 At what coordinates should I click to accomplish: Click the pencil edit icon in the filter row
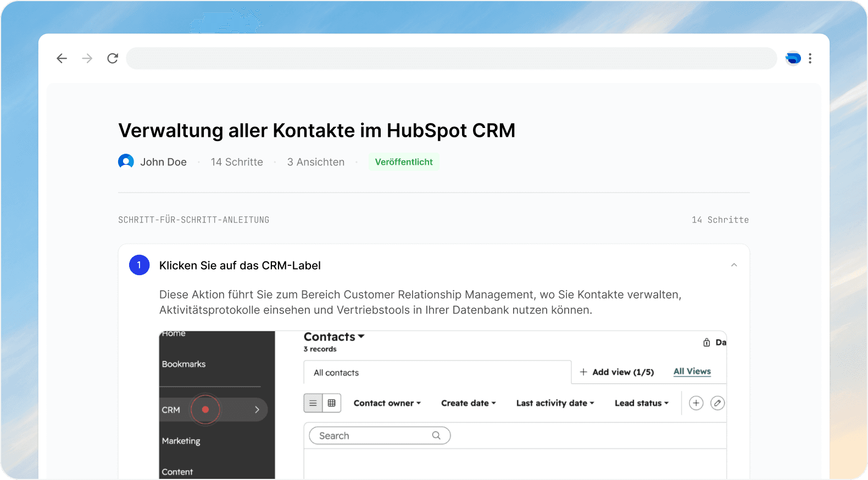717,403
